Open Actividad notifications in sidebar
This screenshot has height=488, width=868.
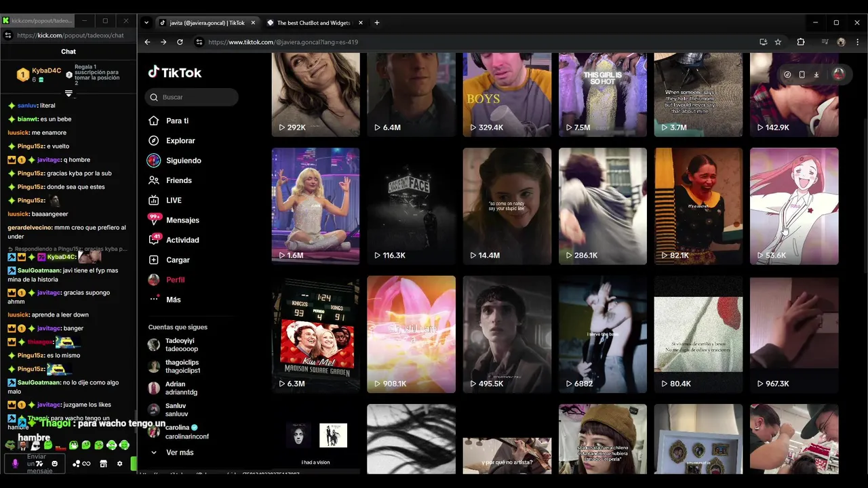(x=174, y=240)
